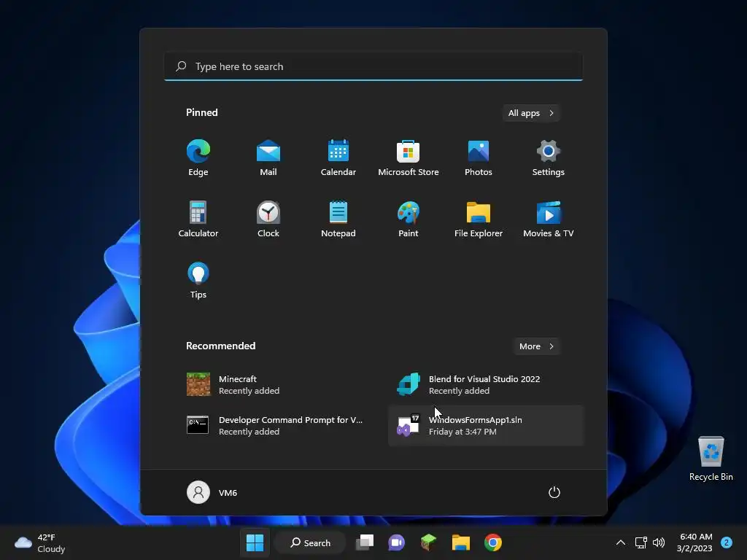
Task: Open Movies & TV app
Action: (x=549, y=219)
